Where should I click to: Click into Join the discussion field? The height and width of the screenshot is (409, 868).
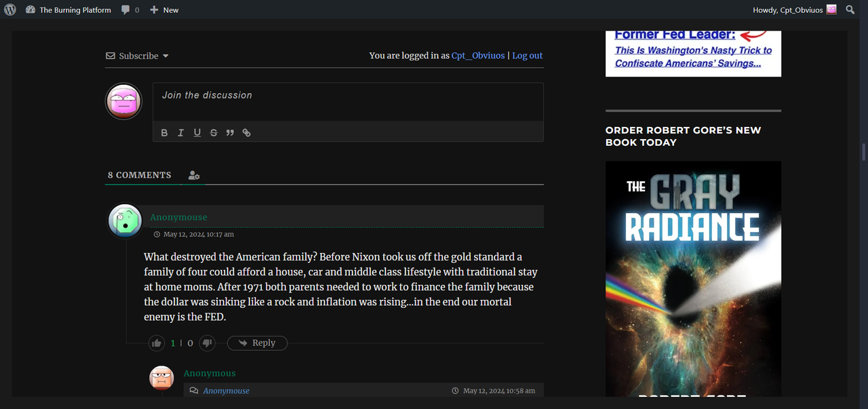348,102
